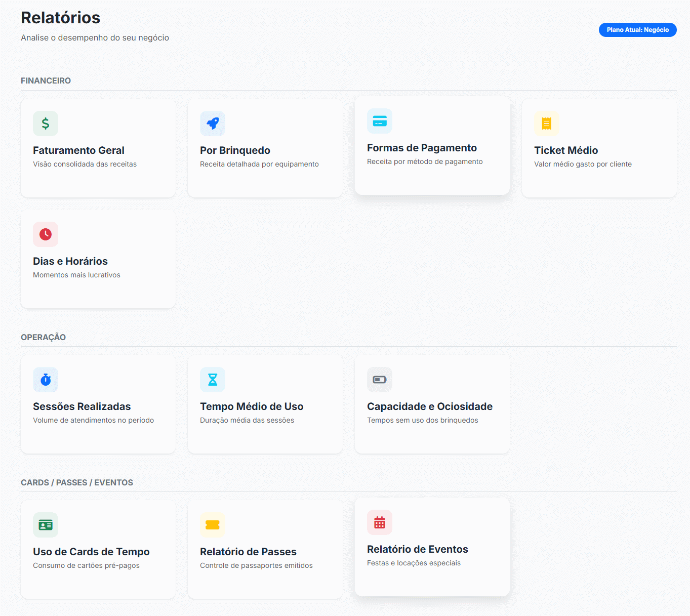This screenshot has height=616, width=690.
Task: Click the cyan hourglass icon
Action: (x=213, y=380)
